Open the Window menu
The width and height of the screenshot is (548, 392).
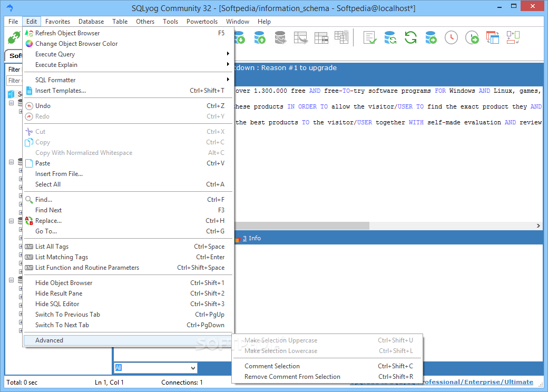(238, 22)
